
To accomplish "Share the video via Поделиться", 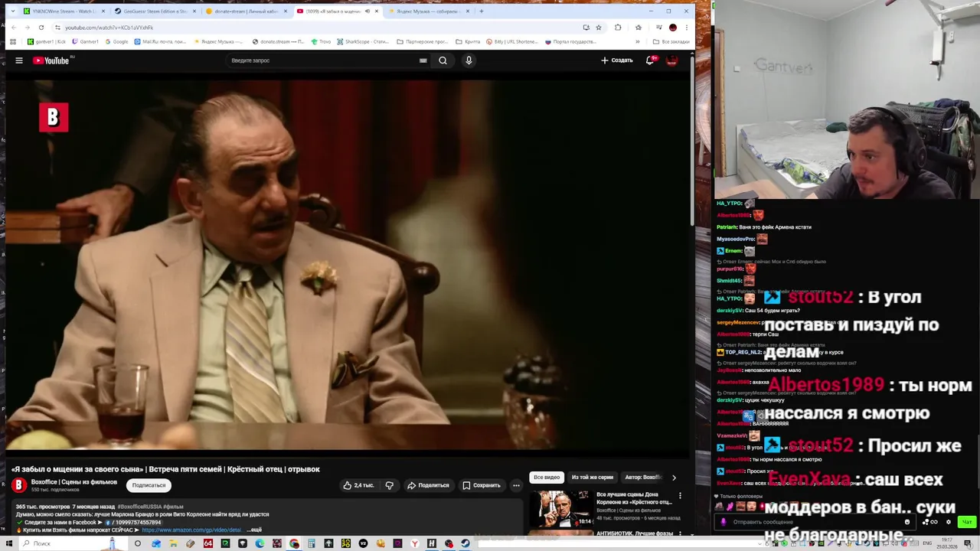I will tap(428, 485).
